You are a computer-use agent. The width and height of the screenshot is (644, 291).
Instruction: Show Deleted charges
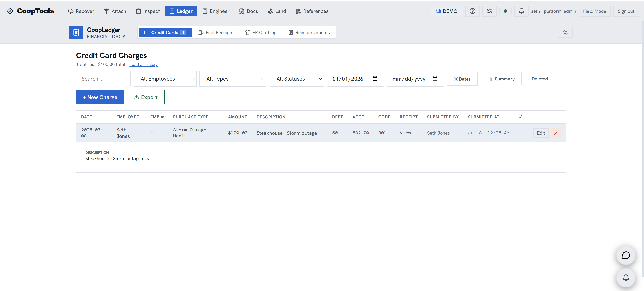click(x=540, y=79)
